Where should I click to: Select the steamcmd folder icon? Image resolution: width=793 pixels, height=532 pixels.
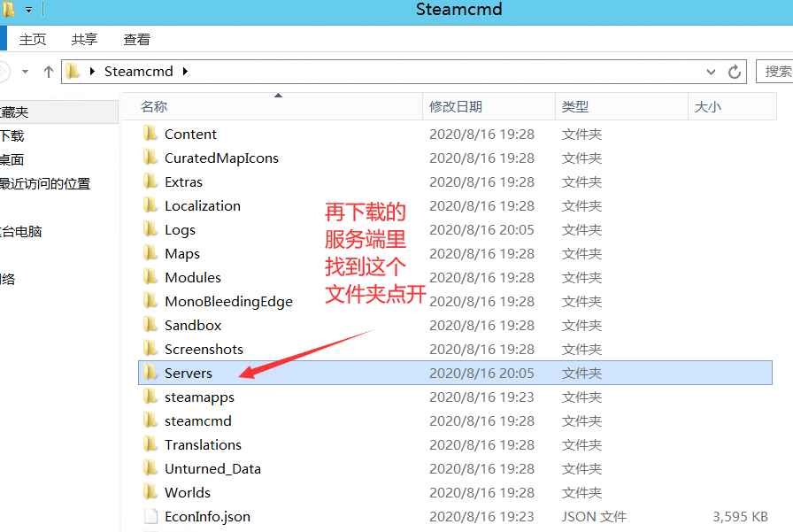pyautogui.click(x=150, y=420)
